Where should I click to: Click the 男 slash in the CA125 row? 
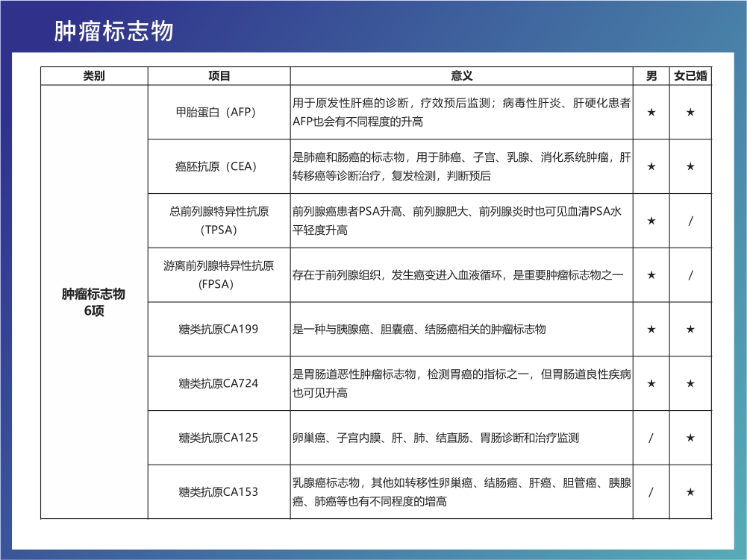651,438
